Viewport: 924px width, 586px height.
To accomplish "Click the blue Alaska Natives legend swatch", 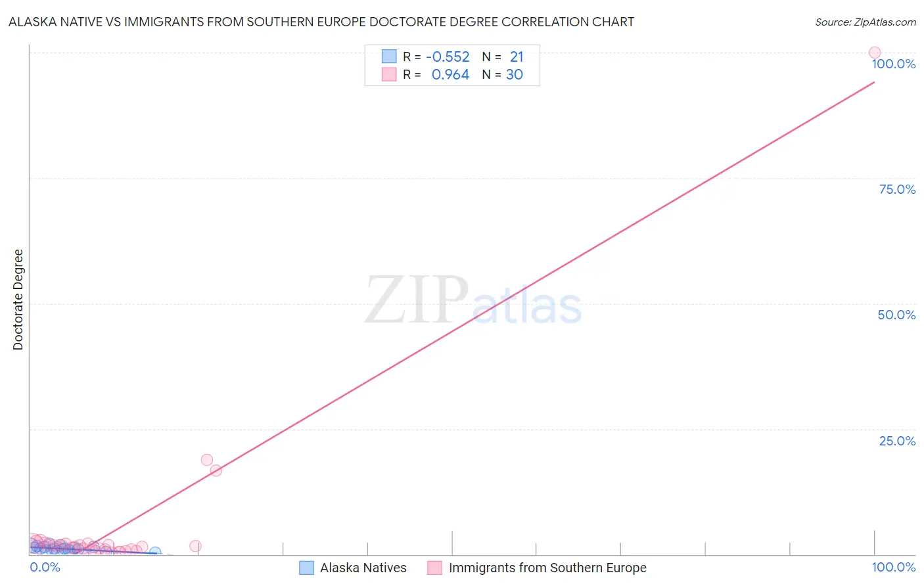I will point(306,568).
